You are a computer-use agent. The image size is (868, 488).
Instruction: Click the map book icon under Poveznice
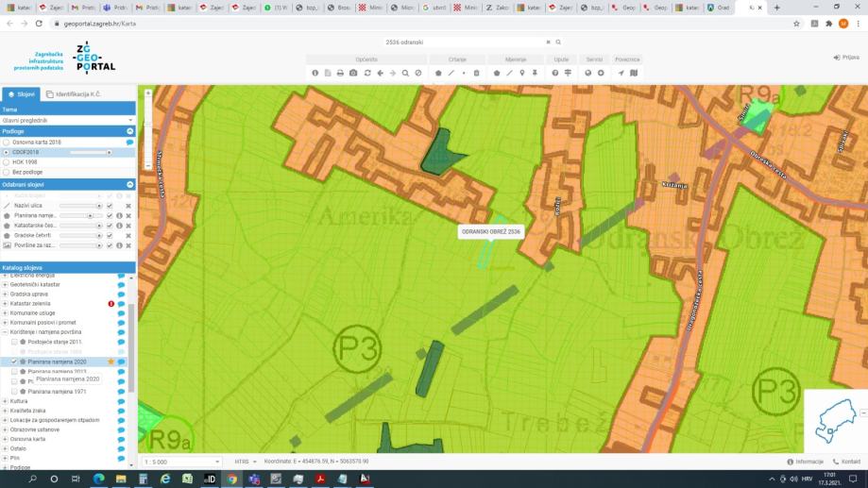[x=634, y=73]
